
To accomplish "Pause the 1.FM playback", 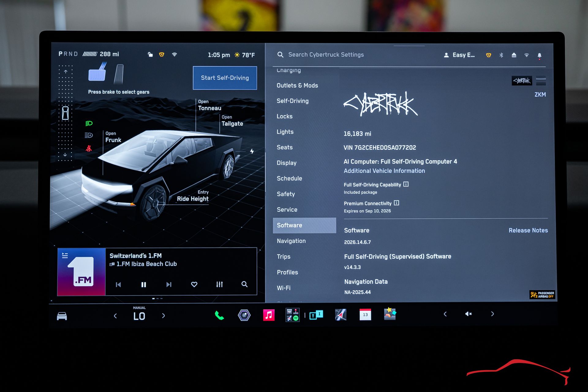I will point(144,285).
